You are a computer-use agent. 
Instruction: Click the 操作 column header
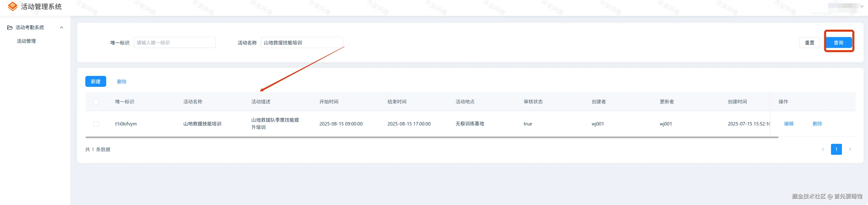[x=783, y=102]
